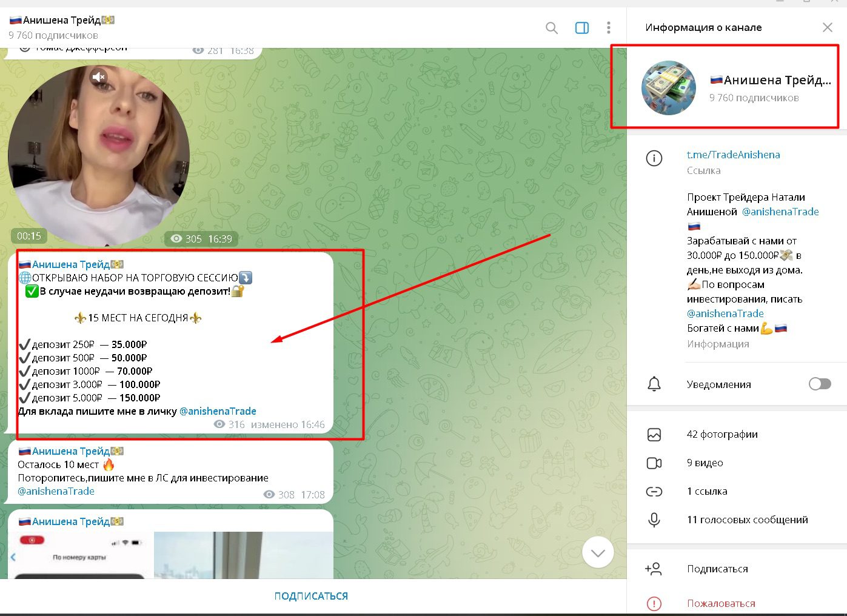Viewport: 847px width, 616px height.
Task: Click the изменено 16:46 timestamp
Action: click(288, 424)
